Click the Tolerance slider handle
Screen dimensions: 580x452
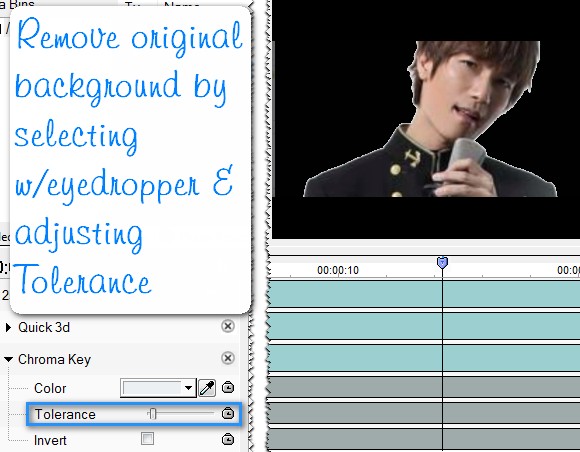click(152, 414)
